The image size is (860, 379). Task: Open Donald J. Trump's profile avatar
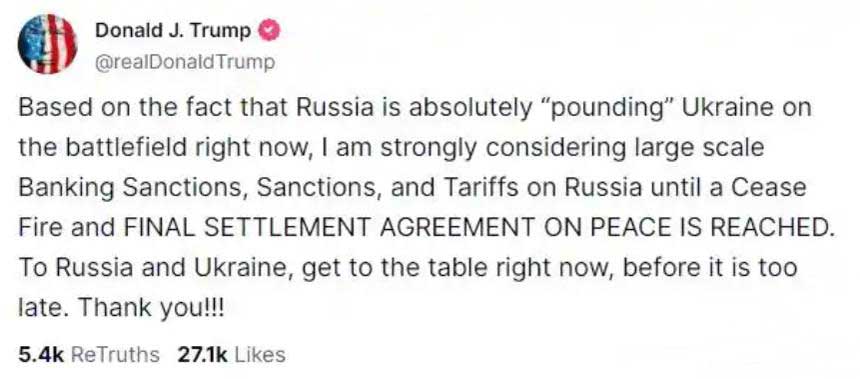click(48, 44)
